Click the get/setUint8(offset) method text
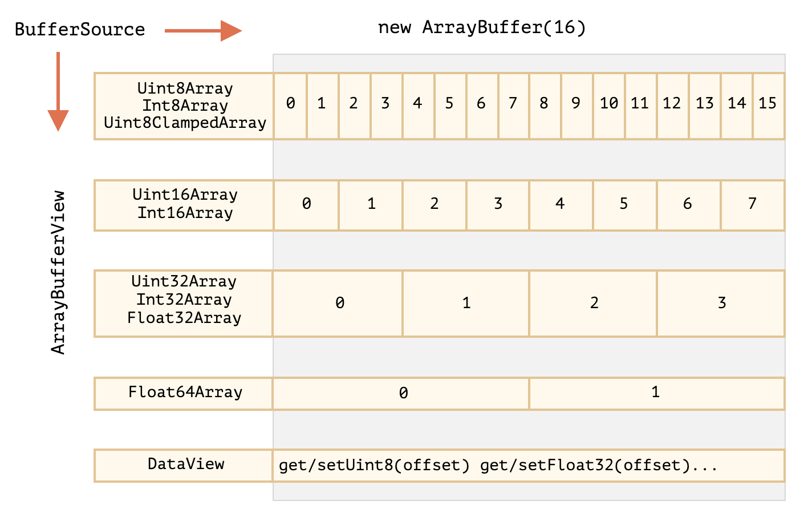 click(x=374, y=466)
